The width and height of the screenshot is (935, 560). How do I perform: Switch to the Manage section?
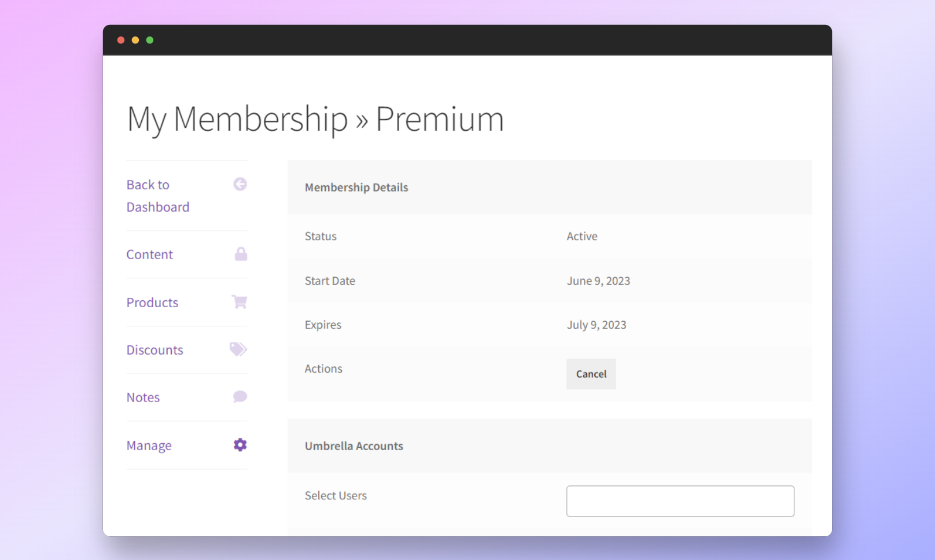point(149,445)
